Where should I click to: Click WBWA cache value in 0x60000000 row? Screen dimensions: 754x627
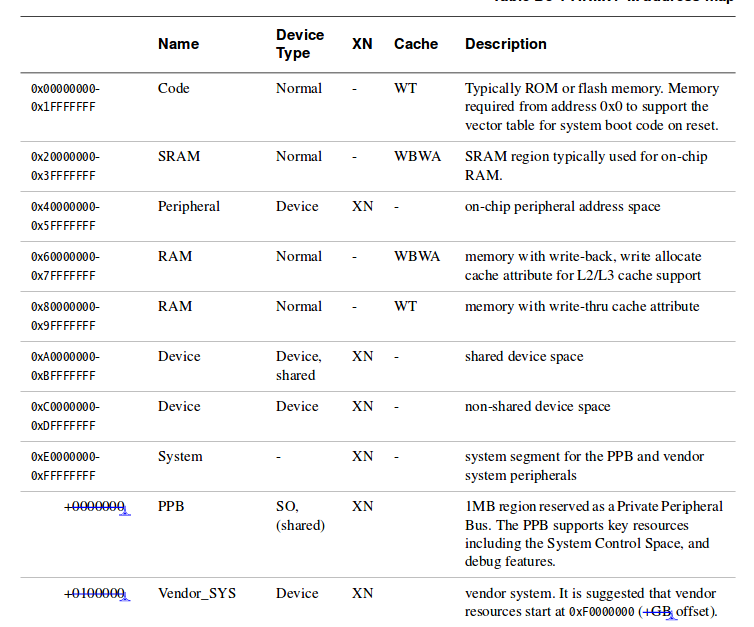point(417,257)
